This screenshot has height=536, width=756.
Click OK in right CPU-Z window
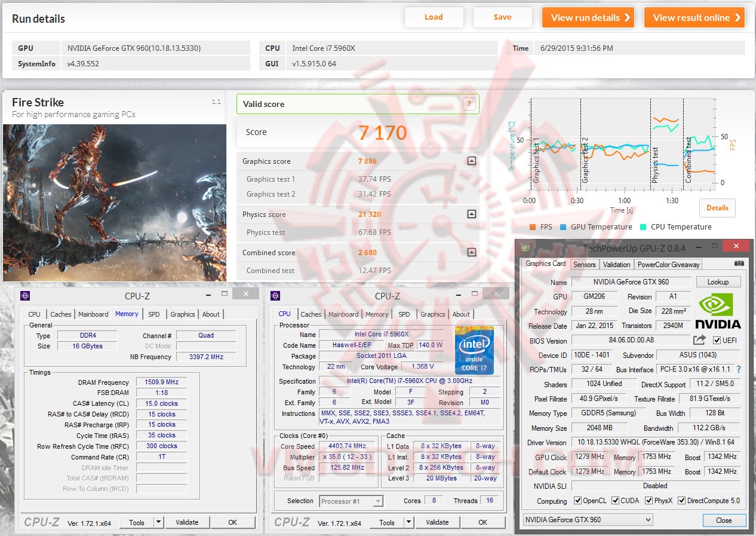point(483,522)
